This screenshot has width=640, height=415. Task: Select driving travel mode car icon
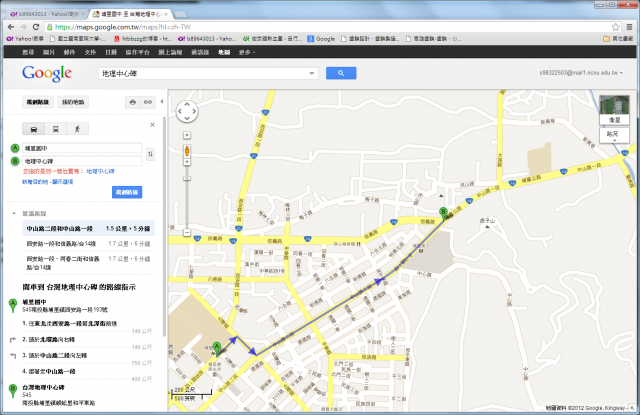click(x=34, y=129)
